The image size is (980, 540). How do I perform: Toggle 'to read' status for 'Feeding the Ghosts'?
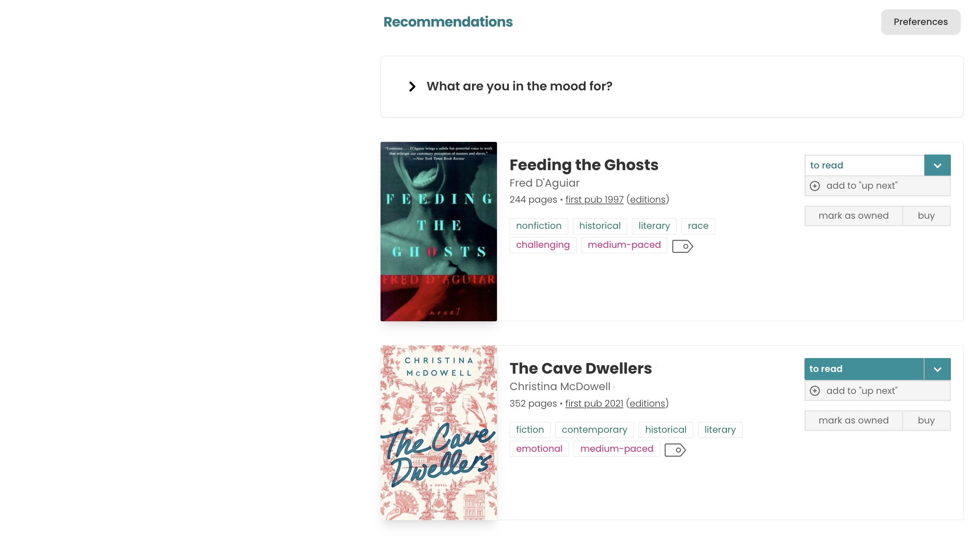click(864, 165)
